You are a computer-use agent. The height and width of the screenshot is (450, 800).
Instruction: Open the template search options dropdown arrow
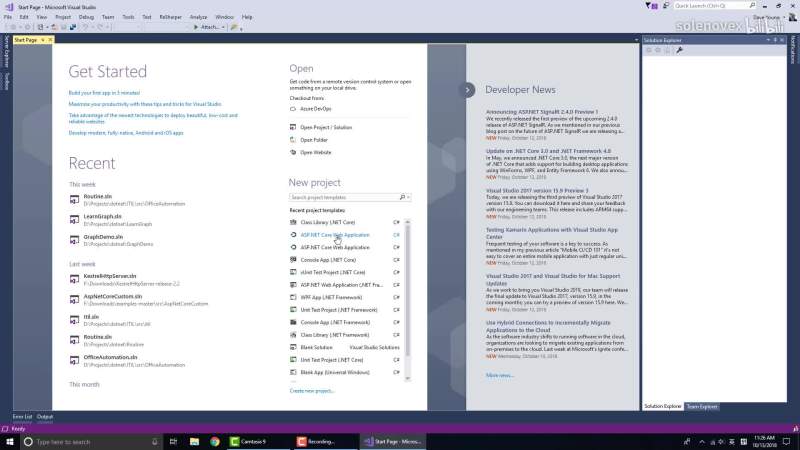[x=408, y=197]
